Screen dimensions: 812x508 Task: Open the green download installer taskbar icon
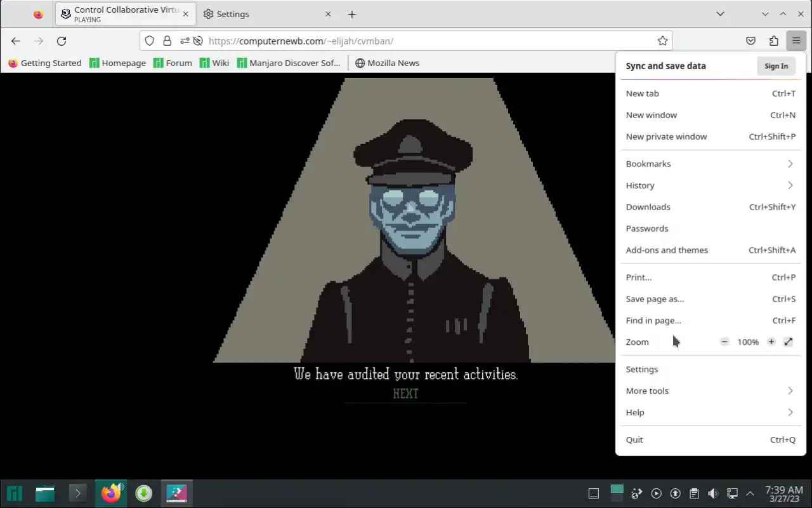[x=144, y=493]
